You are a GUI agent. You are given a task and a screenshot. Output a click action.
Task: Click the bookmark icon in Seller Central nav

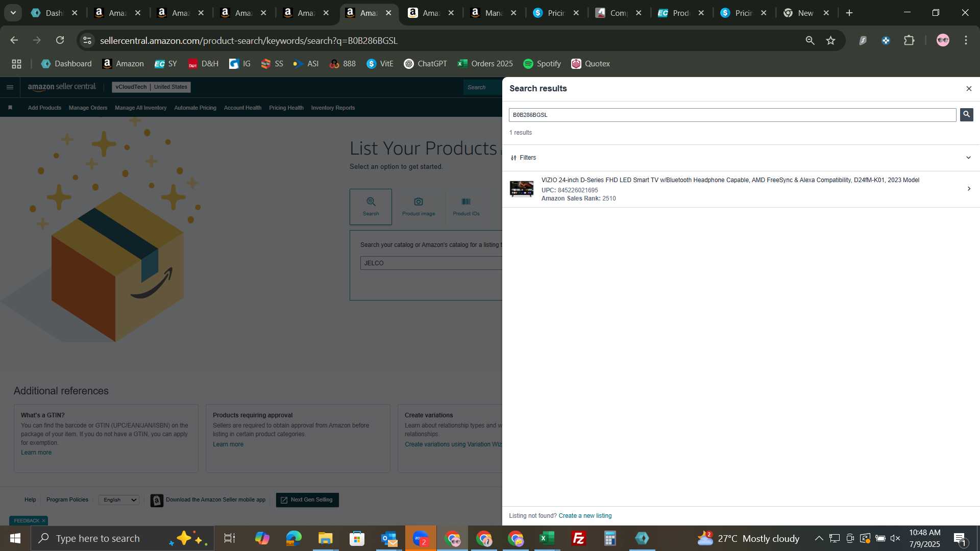(x=10, y=108)
